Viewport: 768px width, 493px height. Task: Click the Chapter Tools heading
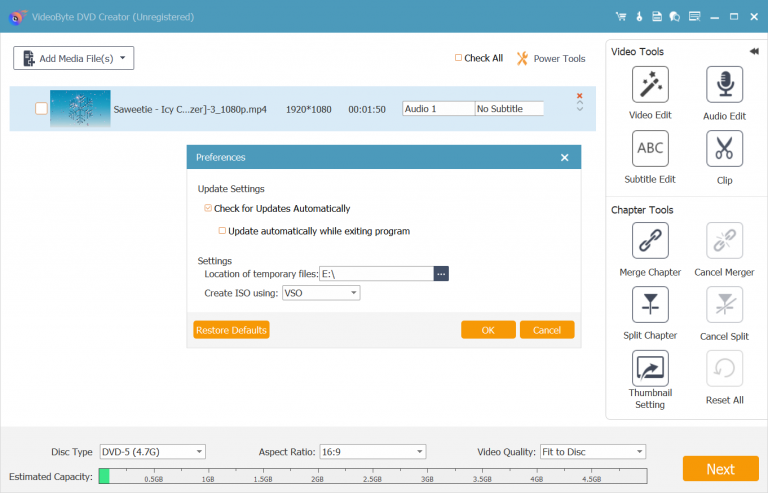pyautogui.click(x=642, y=210)
